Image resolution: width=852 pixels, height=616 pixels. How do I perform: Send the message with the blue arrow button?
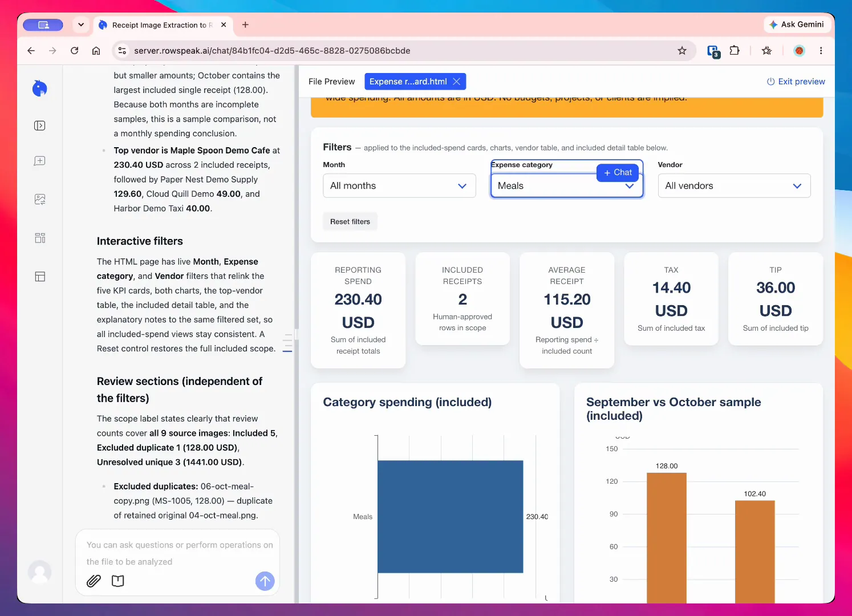click(265, 581)
